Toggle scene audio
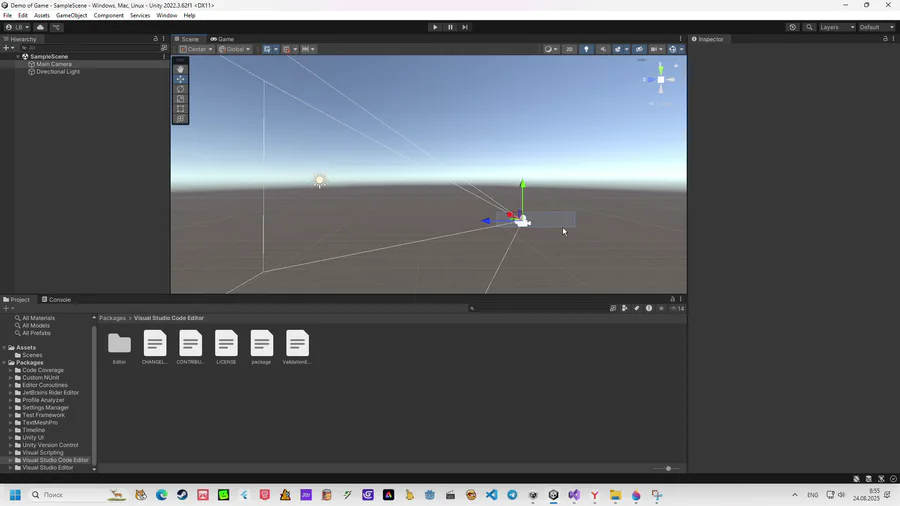This screenshot has width=900, height=506. click(x=603, y=49)
